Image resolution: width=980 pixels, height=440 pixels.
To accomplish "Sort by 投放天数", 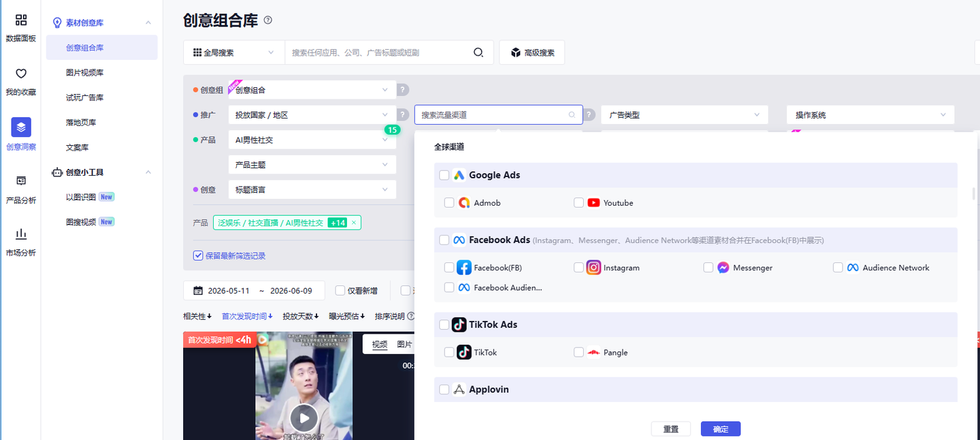I will pyautogui.click(x=300, y=316).
